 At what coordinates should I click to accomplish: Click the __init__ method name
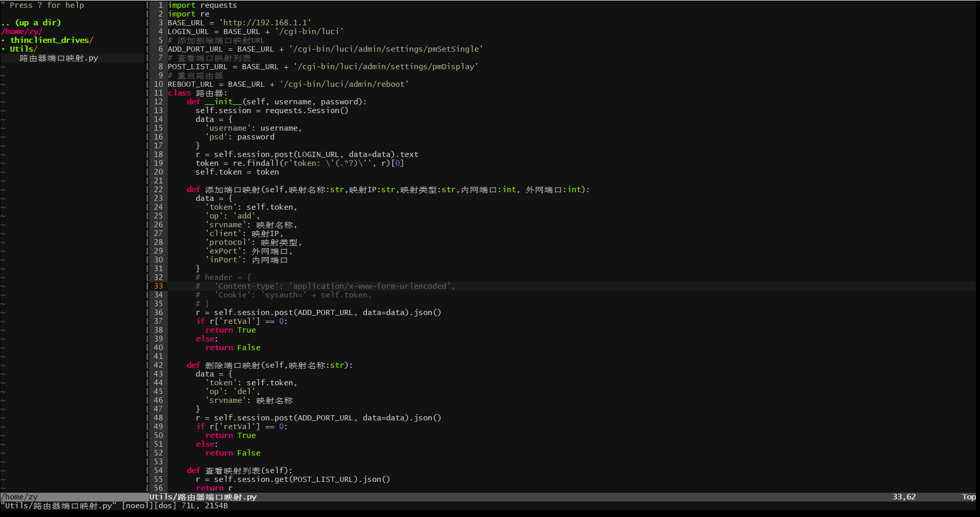pos(223,102)
